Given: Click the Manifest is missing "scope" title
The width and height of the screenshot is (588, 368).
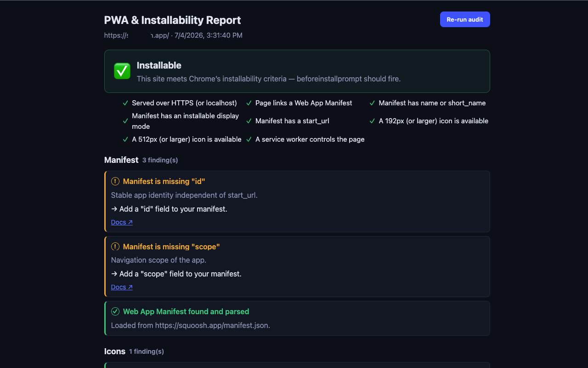Looking at the screenshot, I should pos(171,247).
